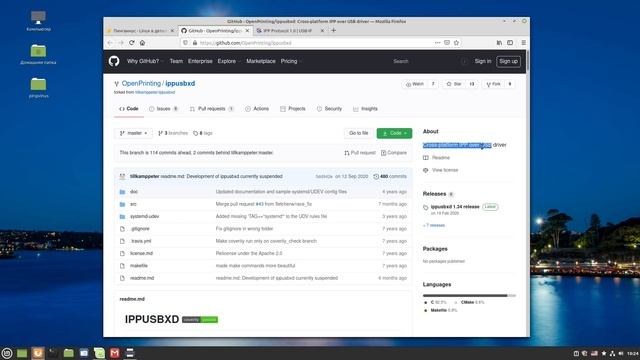Open the Компьютер desktop icon
This screenshot has width=640, height=360.
coord(38,21)
